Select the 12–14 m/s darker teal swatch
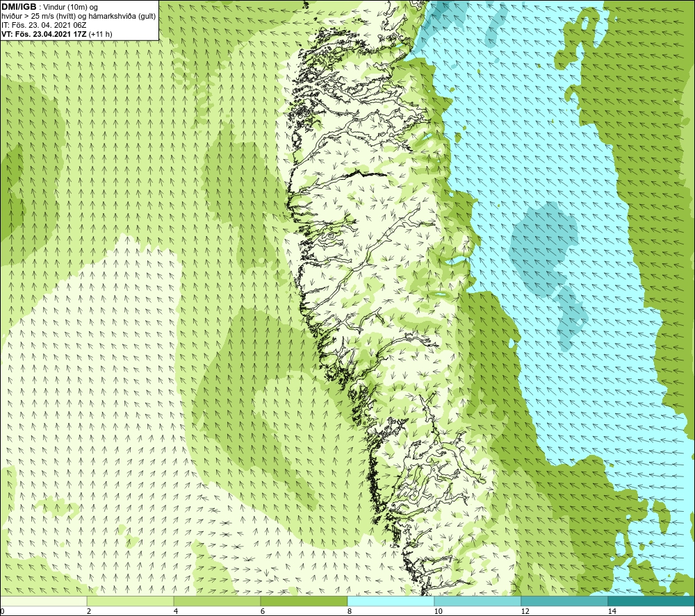Screen dimensions: 695x616 [x=564, y=601]
